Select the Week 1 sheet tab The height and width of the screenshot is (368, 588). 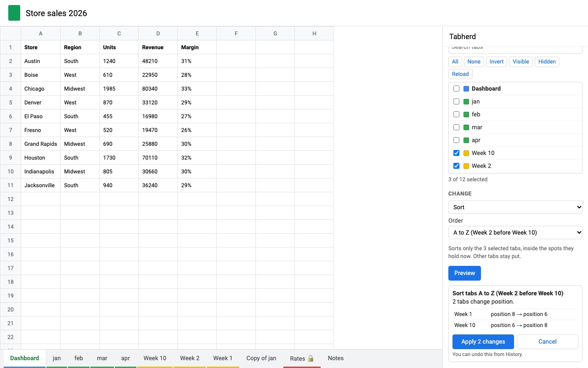click(x=223, y=358)
